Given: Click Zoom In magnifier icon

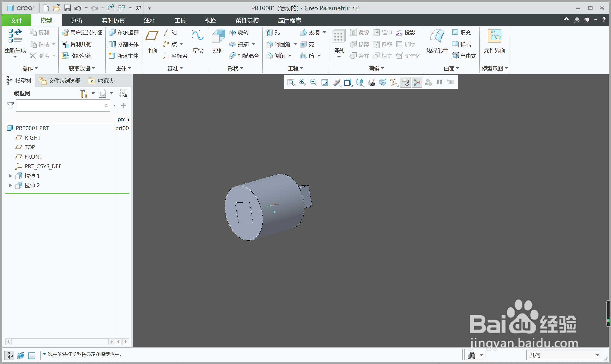Looking at the screenshot, I should [x=302, y=82].
